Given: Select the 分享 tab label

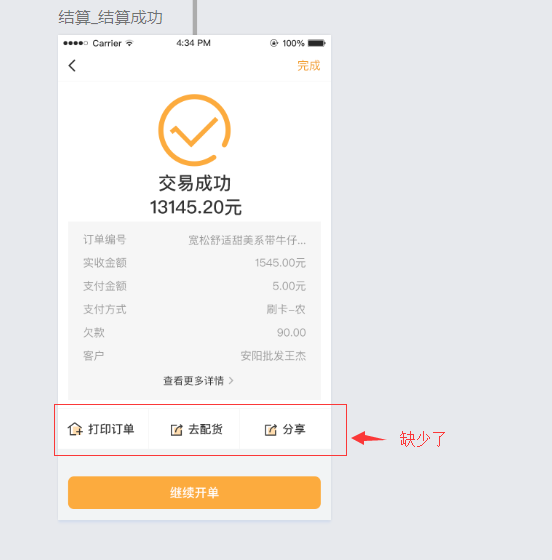Looking at the screenshot, I should pos(294,429).
